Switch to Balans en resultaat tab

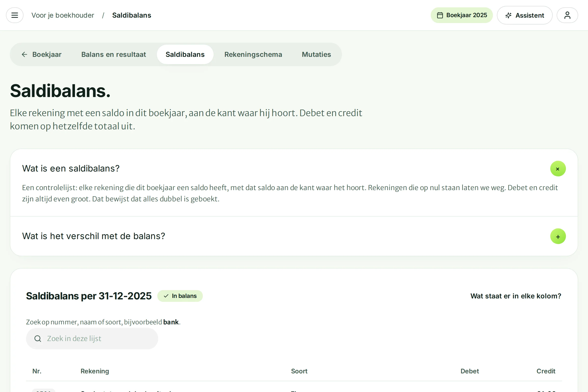113,54
